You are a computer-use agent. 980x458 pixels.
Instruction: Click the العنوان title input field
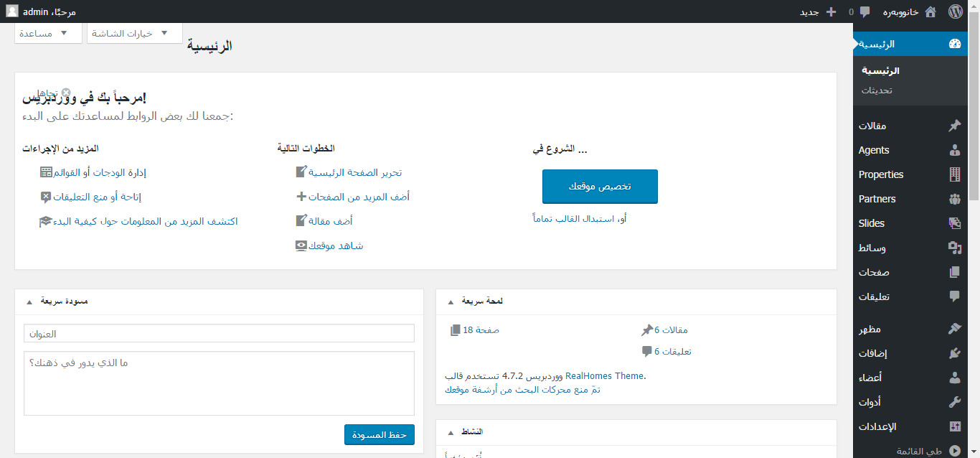point(219,333)
